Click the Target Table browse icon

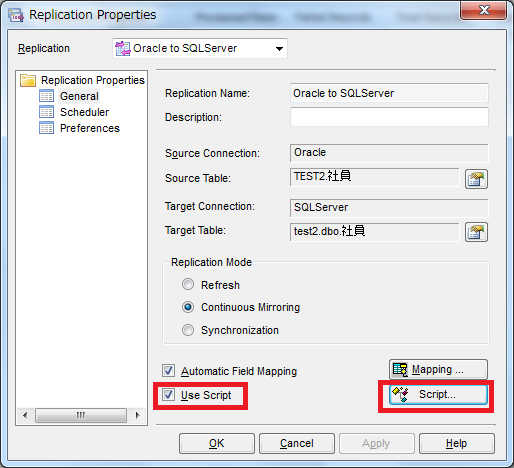tap(476, 232)
